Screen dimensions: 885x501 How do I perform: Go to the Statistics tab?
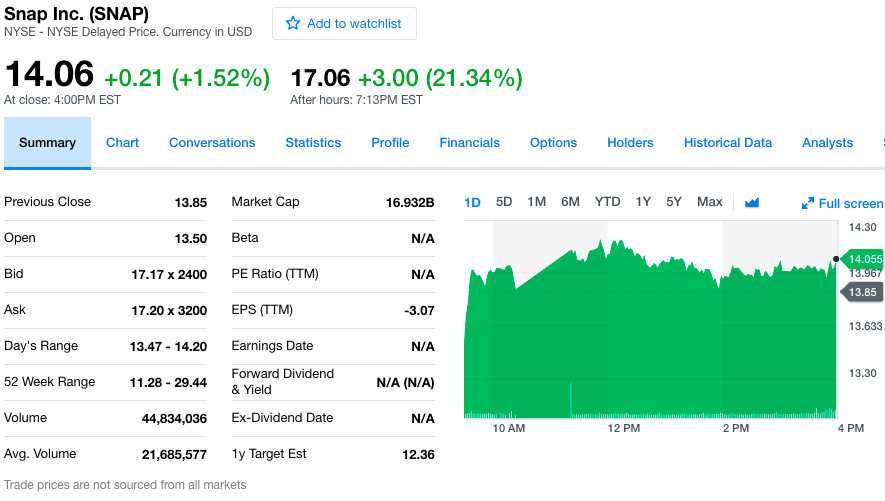(x=313, y=143)
